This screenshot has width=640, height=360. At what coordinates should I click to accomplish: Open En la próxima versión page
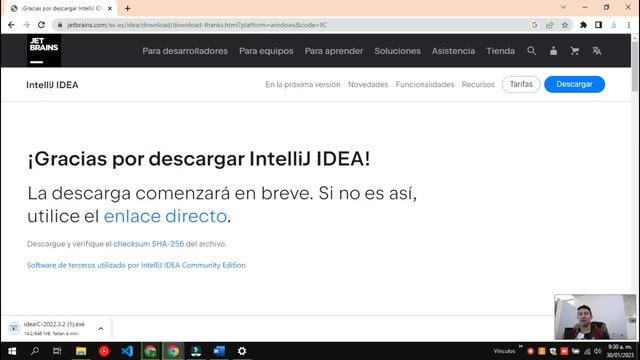[x=302, y=84]
